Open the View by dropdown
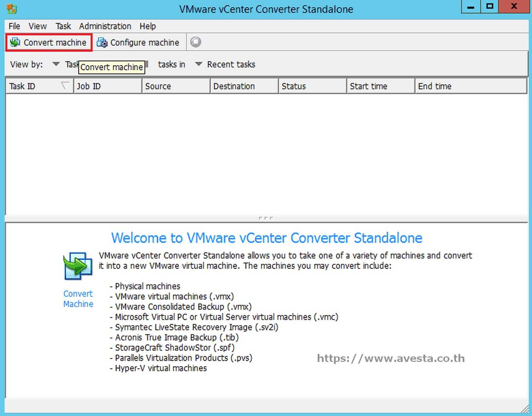 (55, 64)
